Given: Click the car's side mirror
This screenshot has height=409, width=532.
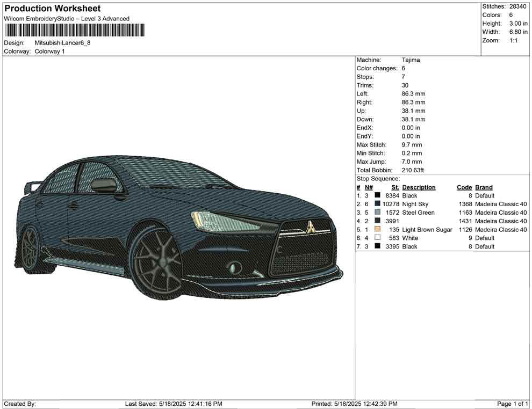Looking at the screenshot, I should pos(104,185).
